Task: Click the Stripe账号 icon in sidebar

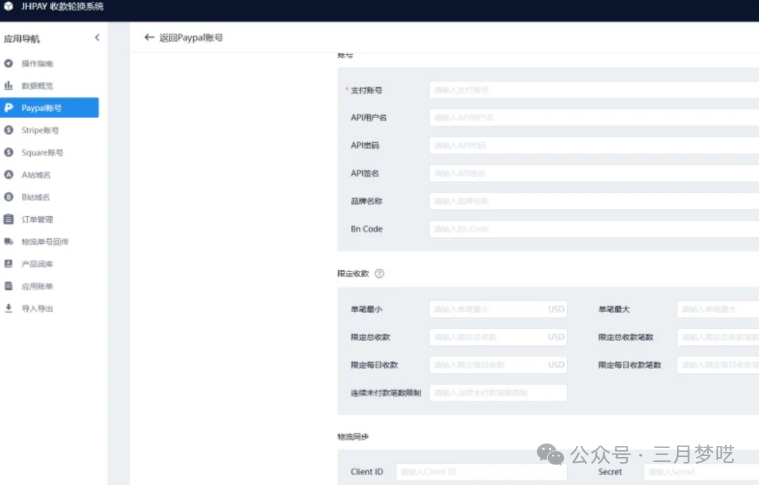Action: [x=8, y=130]
